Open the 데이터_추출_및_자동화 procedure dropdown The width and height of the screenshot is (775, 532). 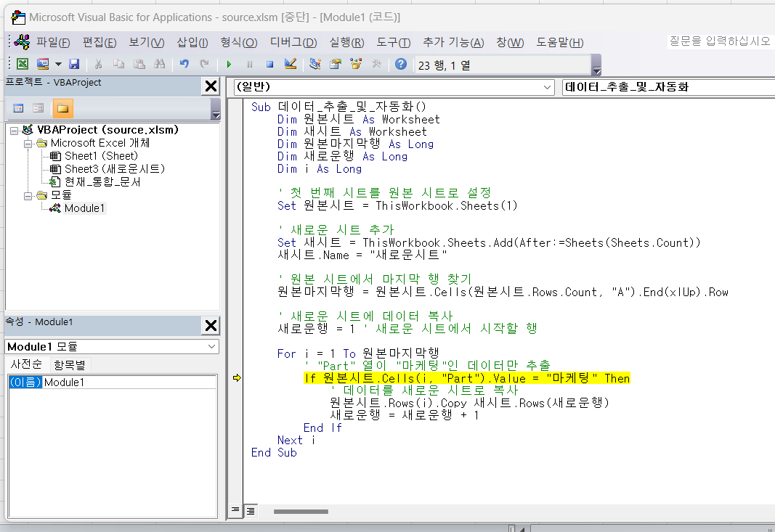[668, 87]
